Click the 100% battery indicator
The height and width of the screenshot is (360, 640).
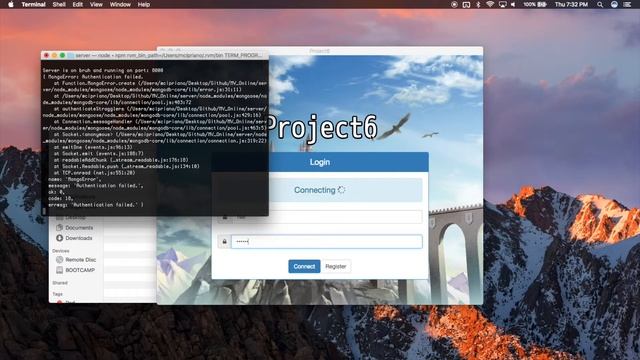[x=535, y=4]
